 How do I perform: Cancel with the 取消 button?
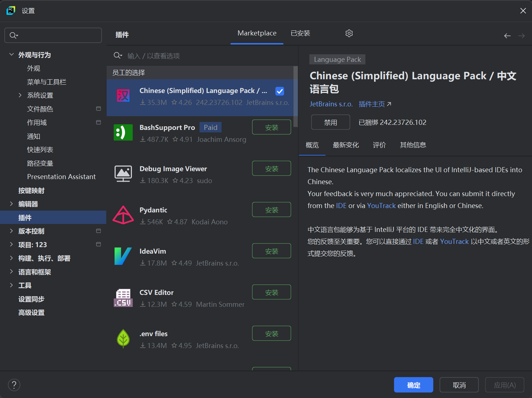pyautogui.click(x=459, y=385)
